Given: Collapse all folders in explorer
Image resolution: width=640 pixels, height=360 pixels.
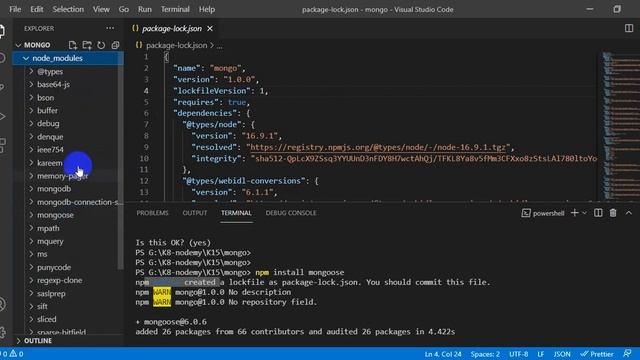Looking at the screenshot, I should pyautogui.click(x=116, y=45).
